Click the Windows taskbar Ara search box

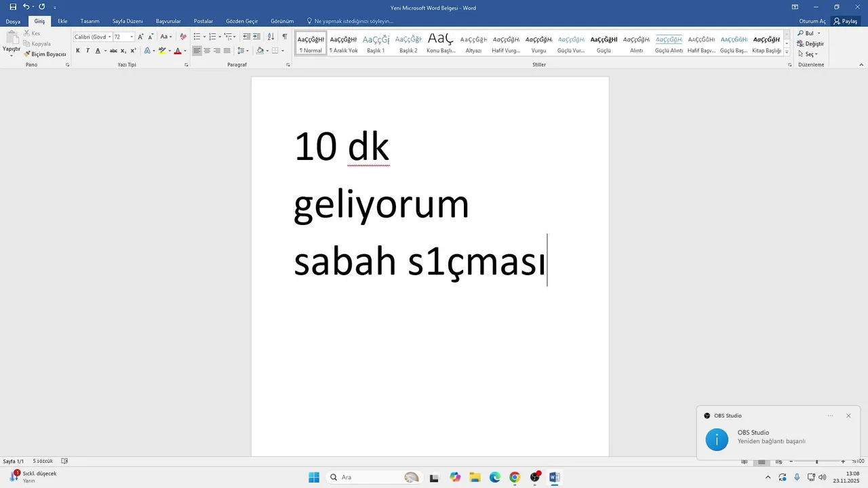[x=374, y=477]
